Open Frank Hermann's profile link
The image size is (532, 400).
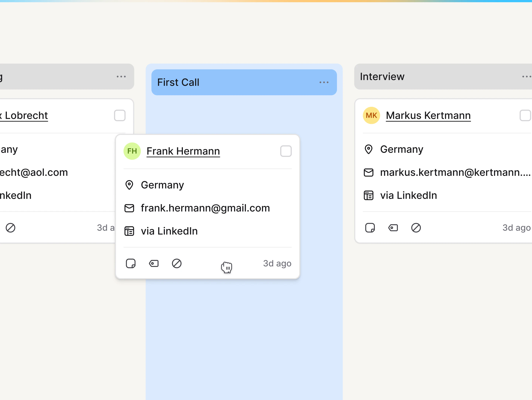[x=183, y=151]
